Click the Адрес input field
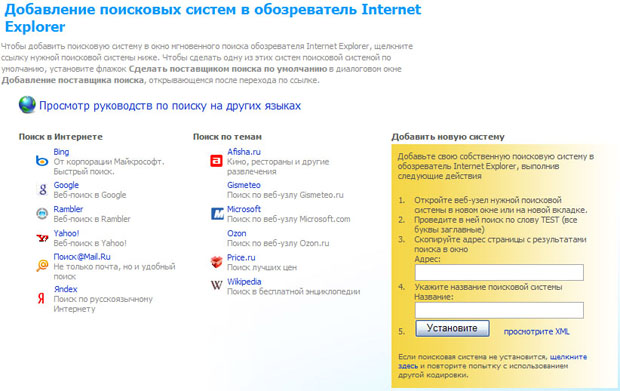This screenshot has width=620, height=391. 499,272
